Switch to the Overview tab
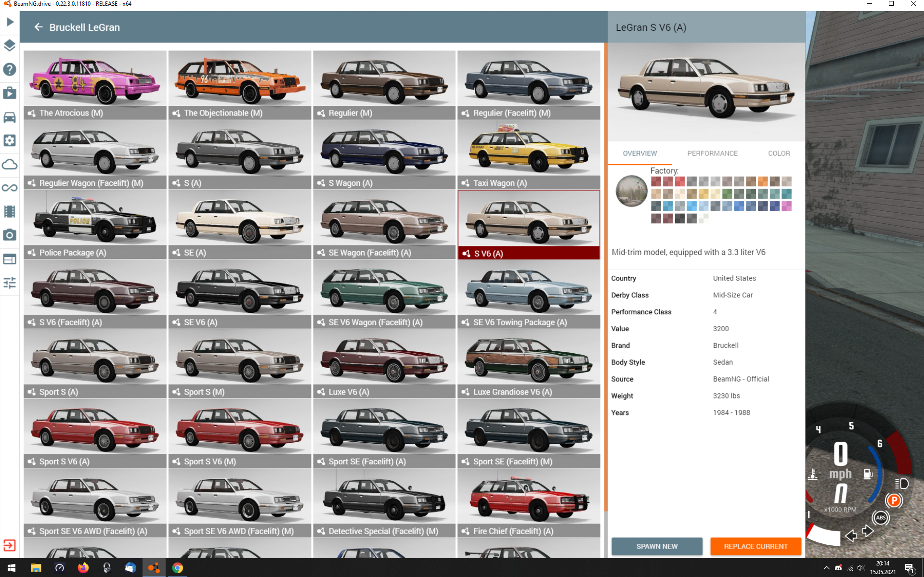Screen dimensions: 924x577 tap(639, 154)
